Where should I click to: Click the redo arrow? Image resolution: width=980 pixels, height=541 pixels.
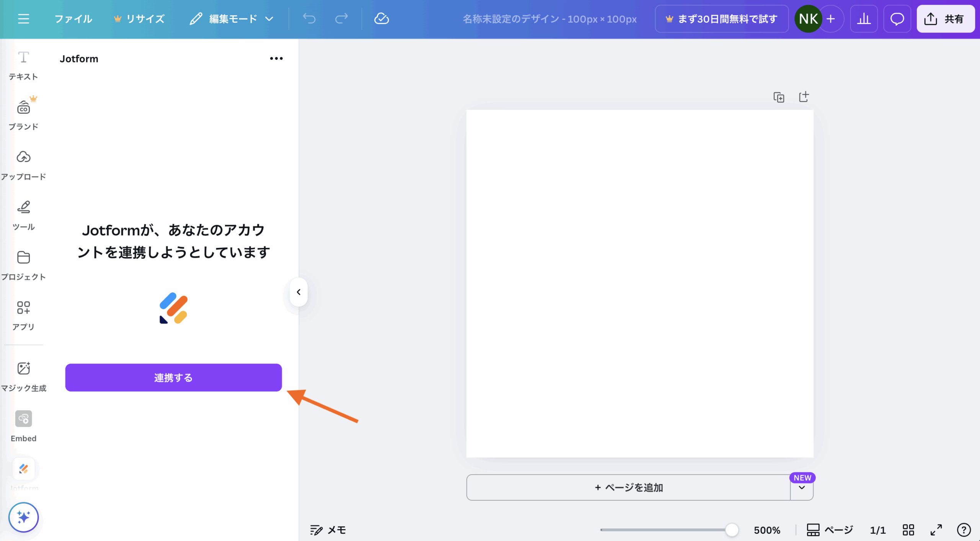point(341,18)
